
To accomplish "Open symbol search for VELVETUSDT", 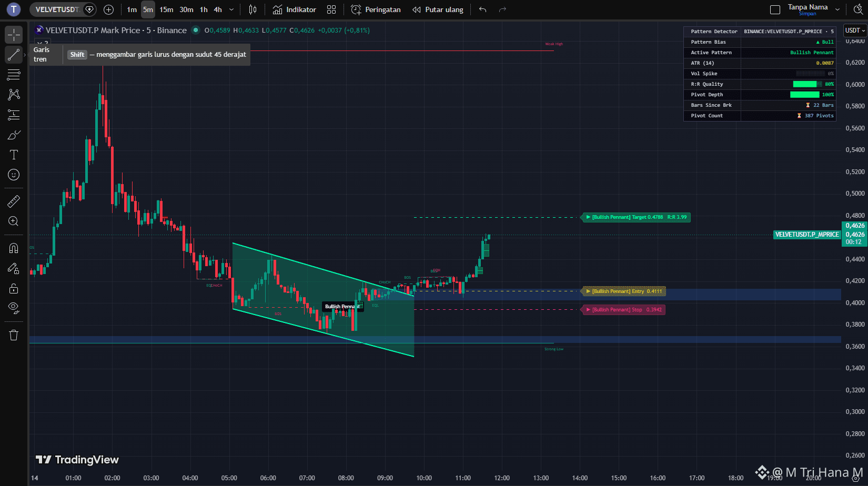I will (57, 9).
